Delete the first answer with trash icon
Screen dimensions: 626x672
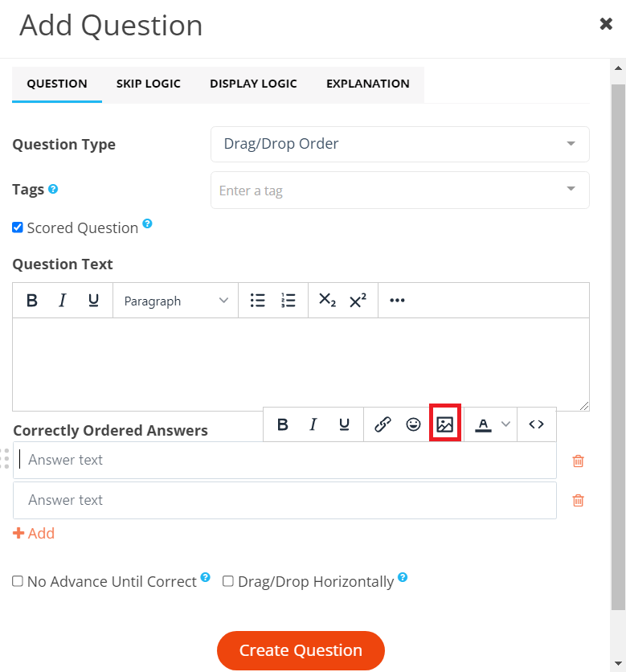pos(578,461)
